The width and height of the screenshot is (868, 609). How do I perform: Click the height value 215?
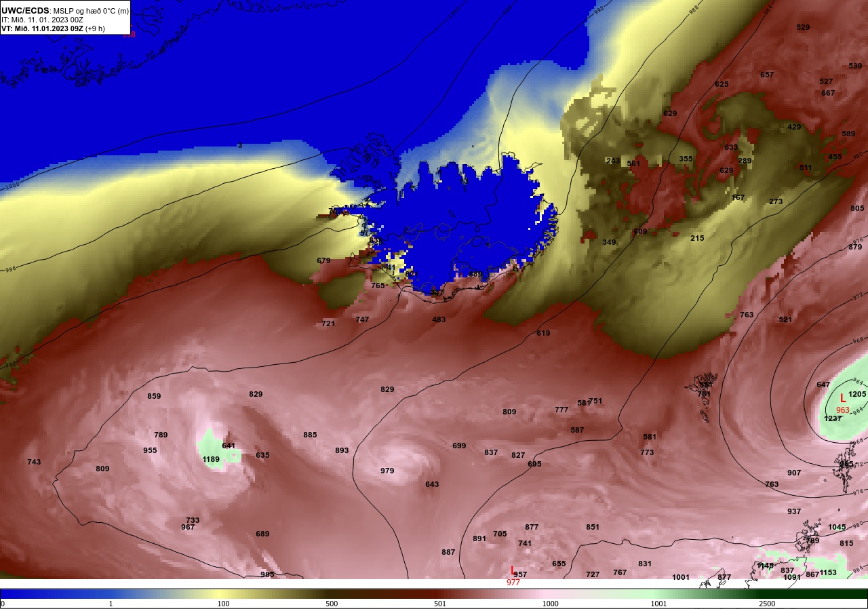(697, 238)
